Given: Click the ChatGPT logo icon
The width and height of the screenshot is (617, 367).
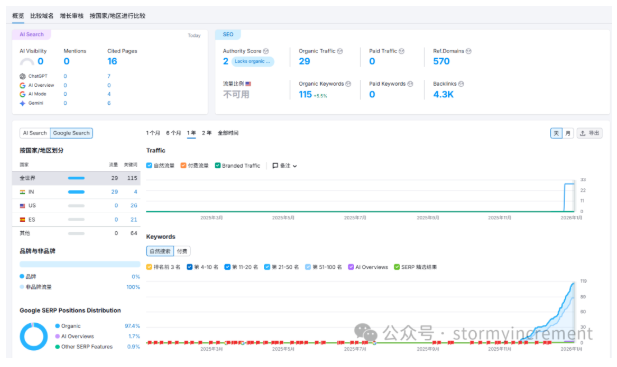Looking at the screenshot, I should [22, 76].
